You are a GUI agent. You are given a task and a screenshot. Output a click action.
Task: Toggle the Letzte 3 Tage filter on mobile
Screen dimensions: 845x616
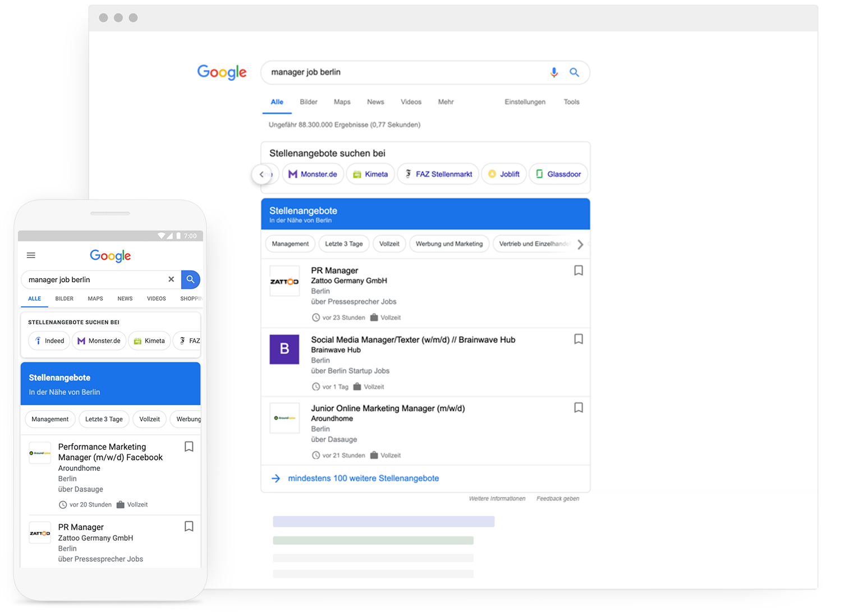[x=103, y=419]
